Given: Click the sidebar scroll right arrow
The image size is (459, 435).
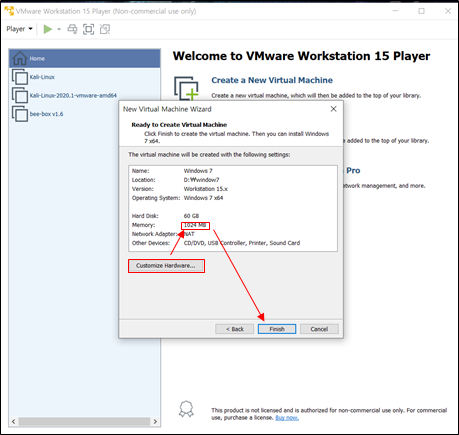Looking at the screenshot, I should 155,421.
